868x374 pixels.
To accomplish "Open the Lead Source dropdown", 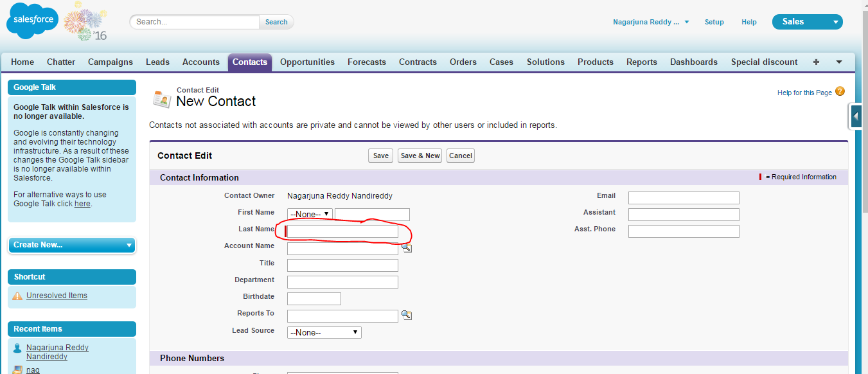I will (324, 332).
